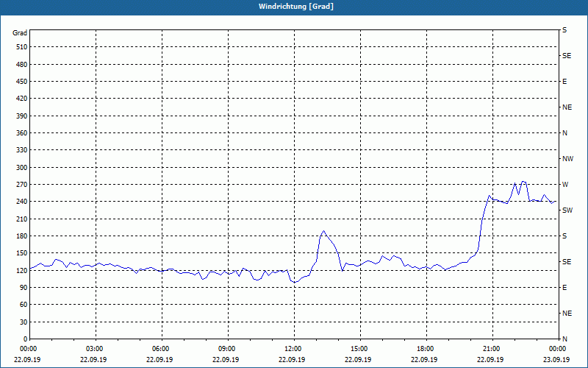Pick the 240 value on the left axis
Image resolution: width=588 pixels, height=368 pixels.
coord(21,202)
